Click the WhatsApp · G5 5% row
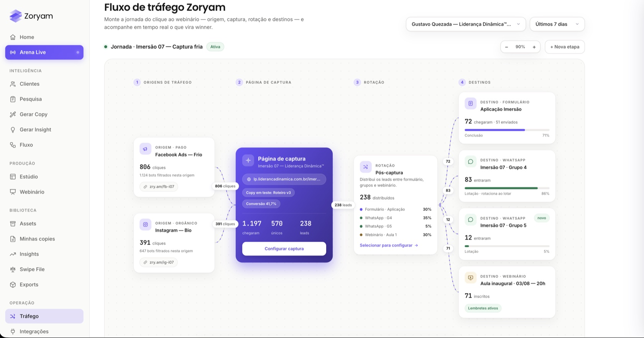The width and height of the screenshot is (644, 338). (396, 226)
